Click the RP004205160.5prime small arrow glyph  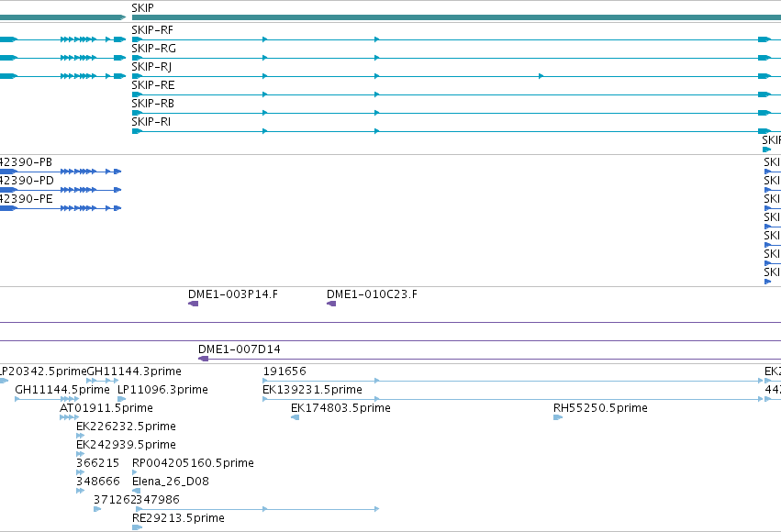135,472
